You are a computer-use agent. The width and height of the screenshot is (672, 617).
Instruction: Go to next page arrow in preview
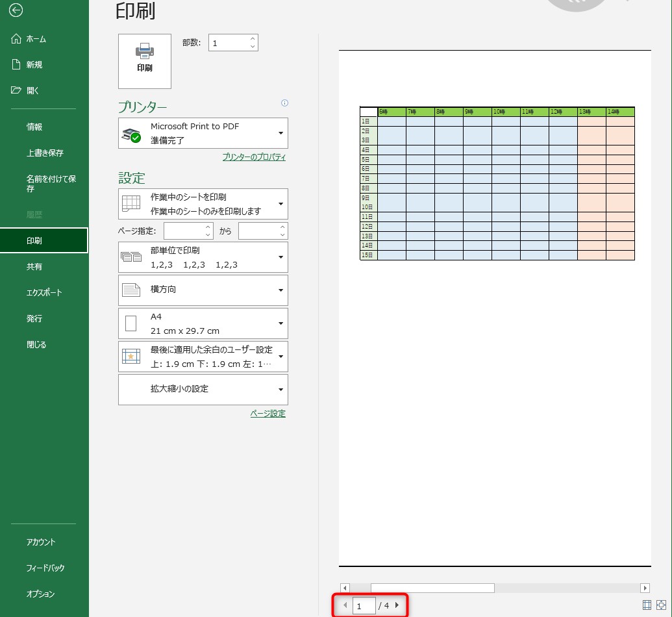397,605
